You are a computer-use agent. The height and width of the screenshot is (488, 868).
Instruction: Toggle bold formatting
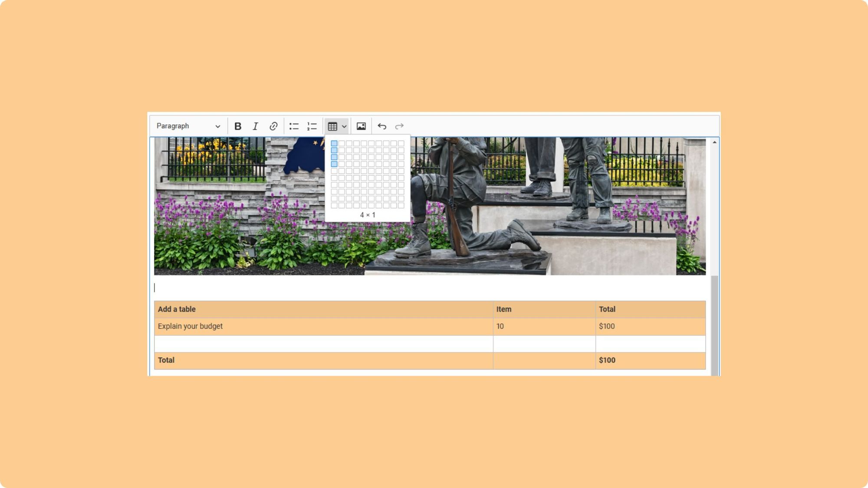pos(238,126)
